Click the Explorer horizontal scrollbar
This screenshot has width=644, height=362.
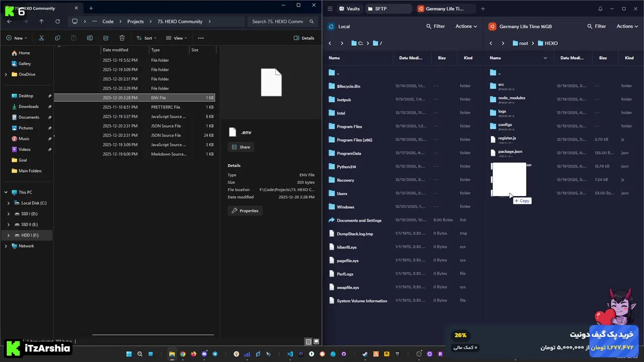pyautogui.click(x=153, y=334)
